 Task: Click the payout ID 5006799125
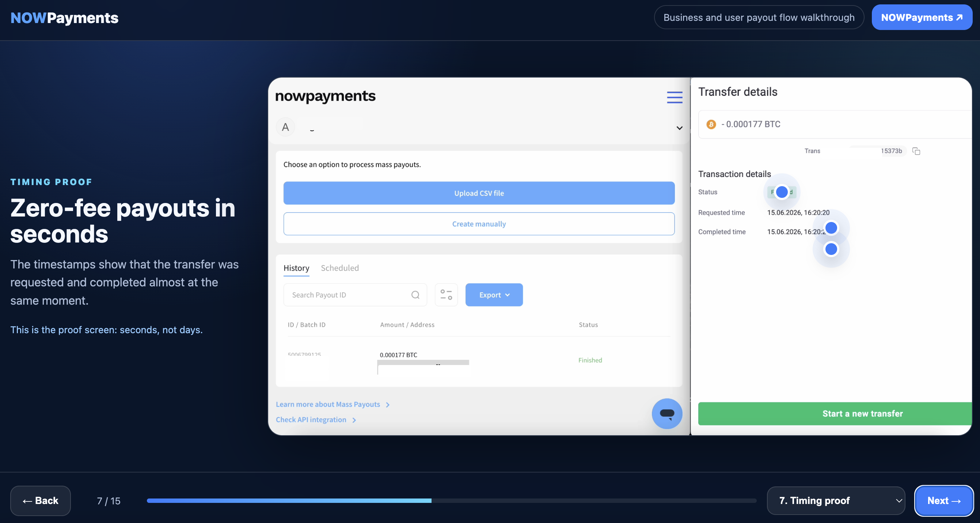[x=304, y=355]
